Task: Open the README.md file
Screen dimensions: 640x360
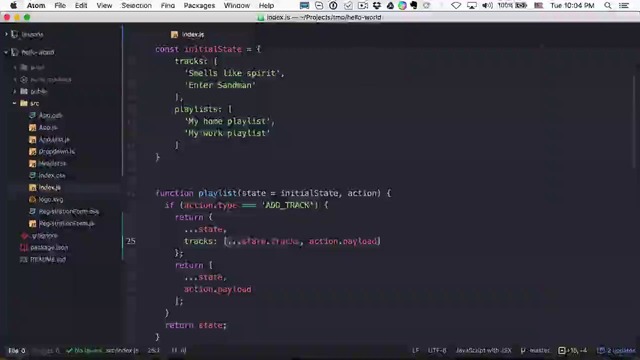Action: click(x=48, y=259)
